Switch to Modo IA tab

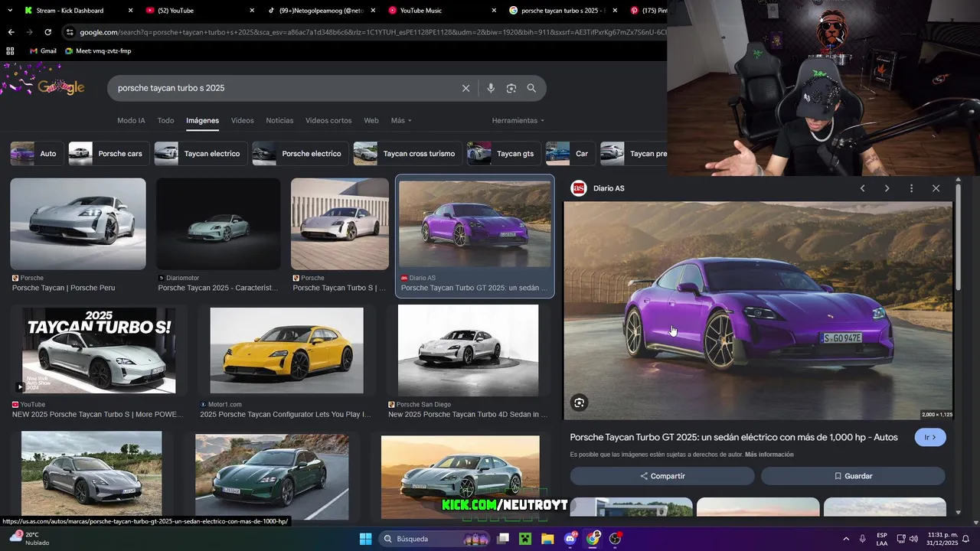(x=131, y=120)
